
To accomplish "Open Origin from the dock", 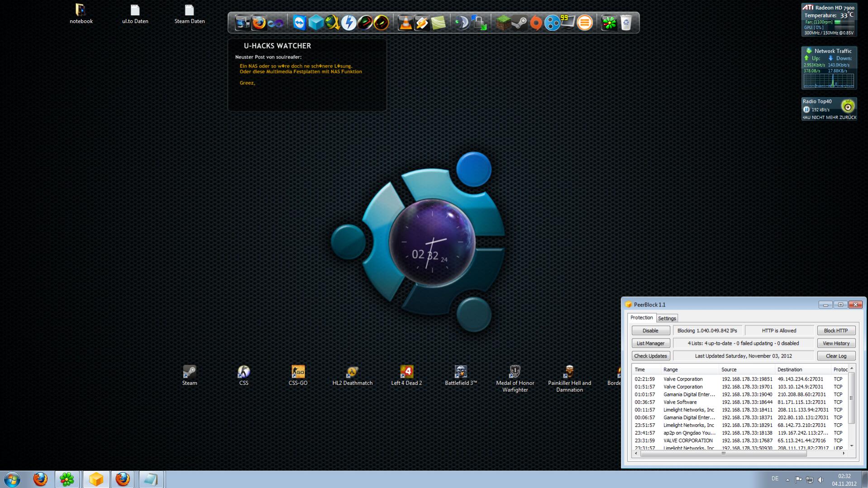I will point(536,23).
